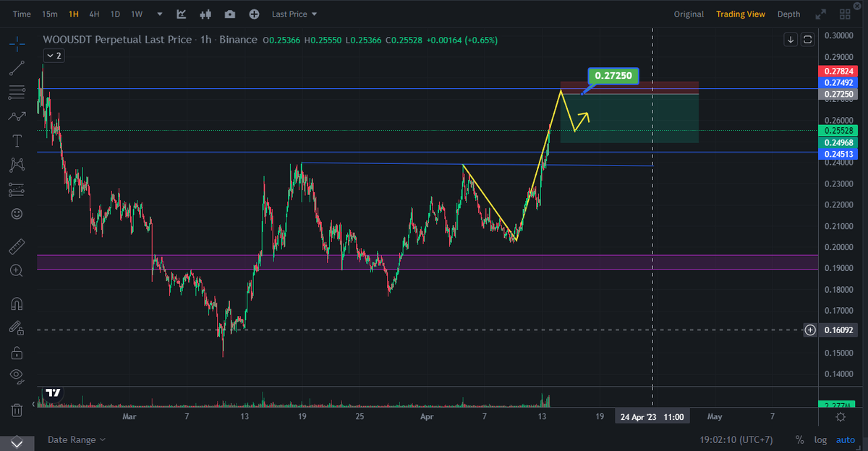Click the TradingView logo on chart
868x451 pixels.
[x=53, y=392]
